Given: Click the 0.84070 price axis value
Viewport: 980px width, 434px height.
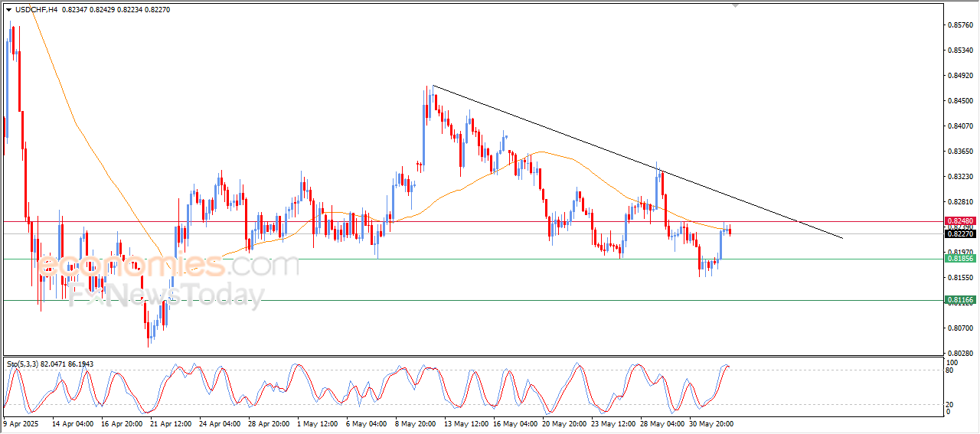Looking at the screenshot, I should pos(960,126).
